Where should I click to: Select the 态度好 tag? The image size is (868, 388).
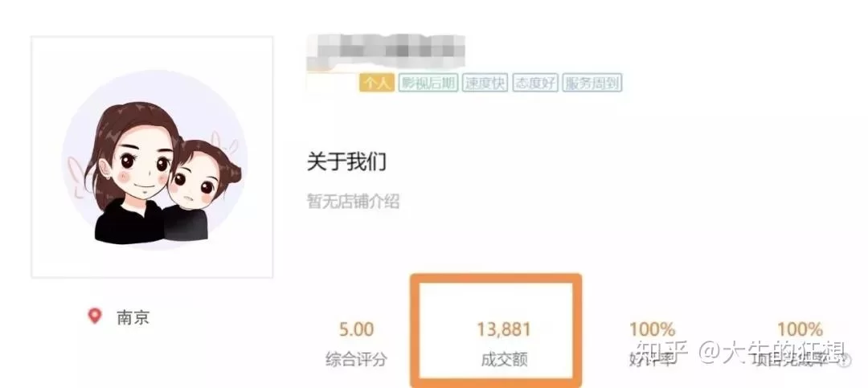tap(534, 83)
